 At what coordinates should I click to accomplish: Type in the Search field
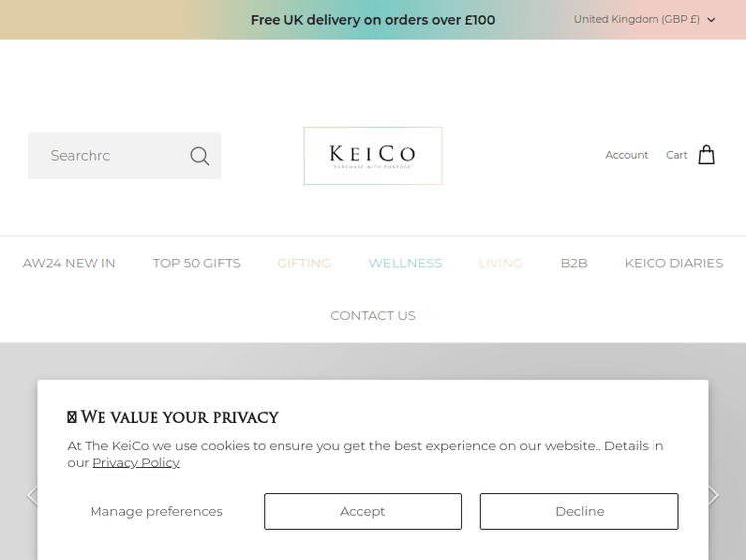109,156
